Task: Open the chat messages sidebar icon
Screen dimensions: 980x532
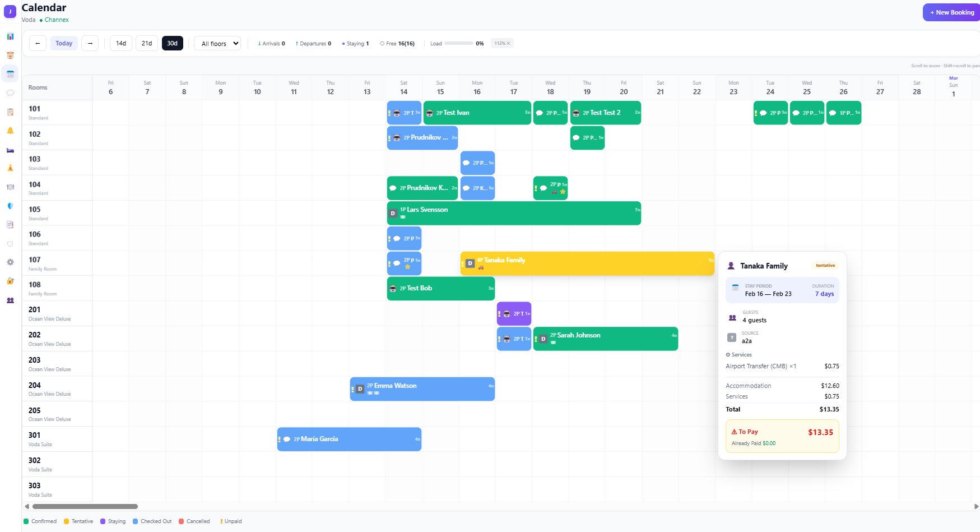Action: [x=10, y=92]
